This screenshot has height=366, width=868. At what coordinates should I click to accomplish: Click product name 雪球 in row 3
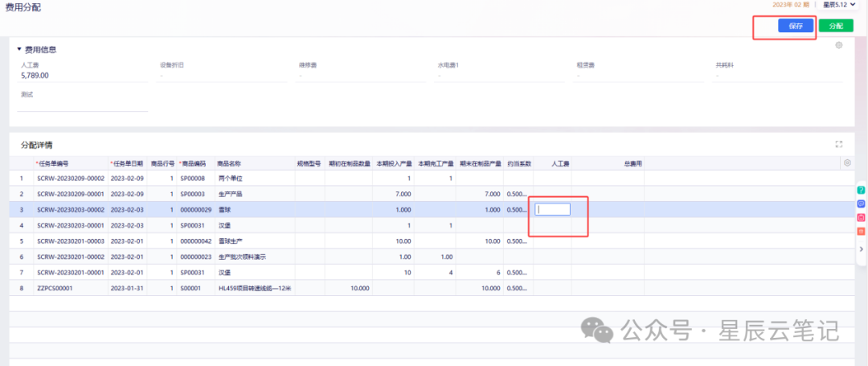coord(225,210)
